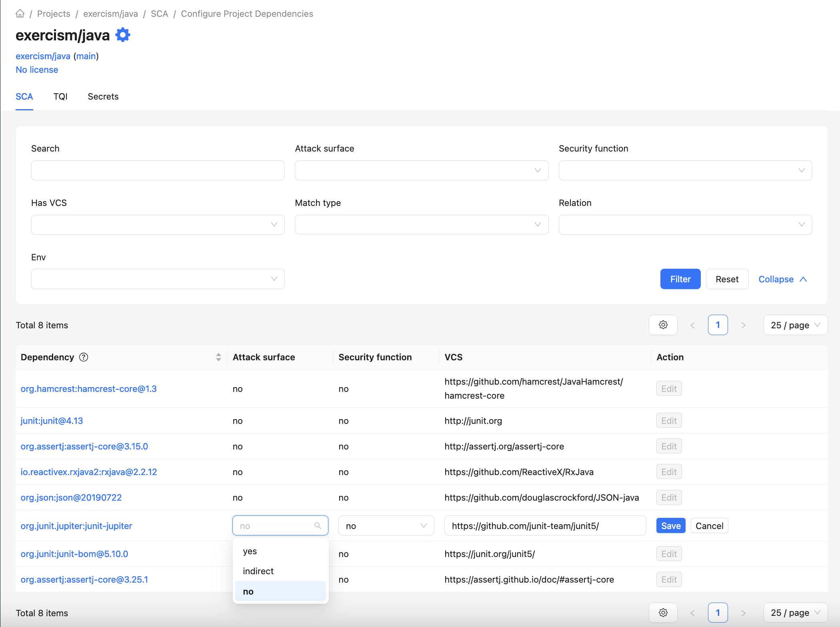The width and height of the screenshot is (840, 627).
Task: Open org.json:json@20190722 dependency
Action: pos(71,497)
